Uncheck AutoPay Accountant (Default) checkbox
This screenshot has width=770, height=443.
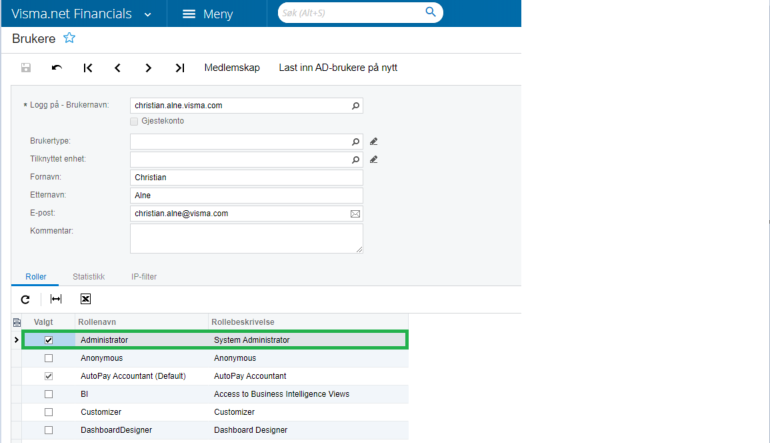click(49, 376)
